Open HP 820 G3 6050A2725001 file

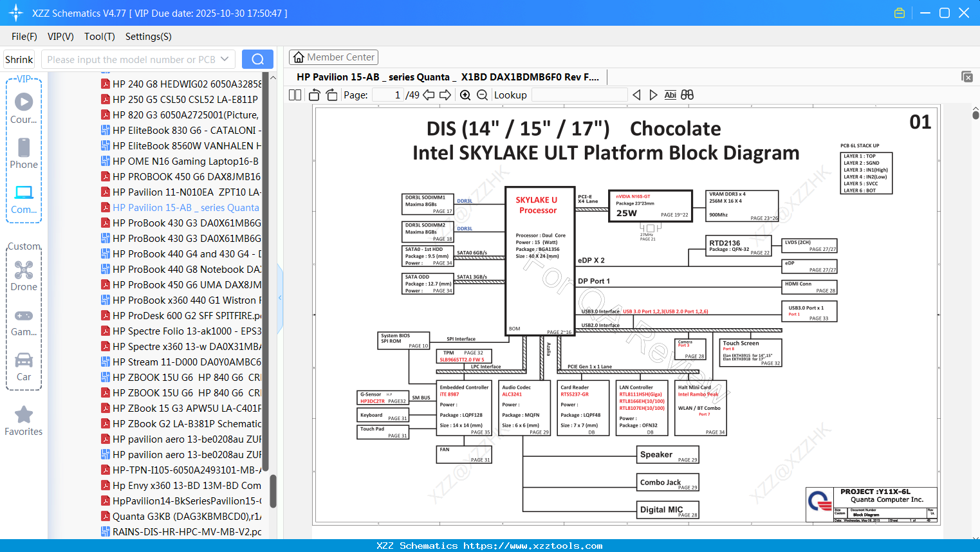point(181,115)
